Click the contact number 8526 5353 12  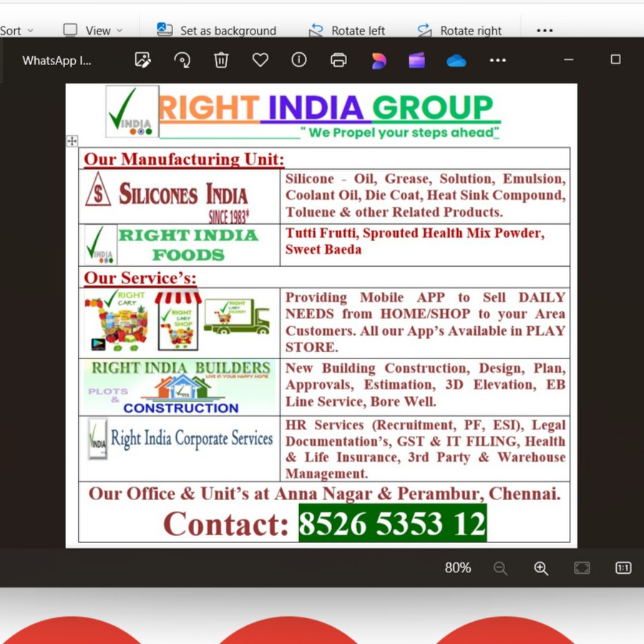(392, 523)
